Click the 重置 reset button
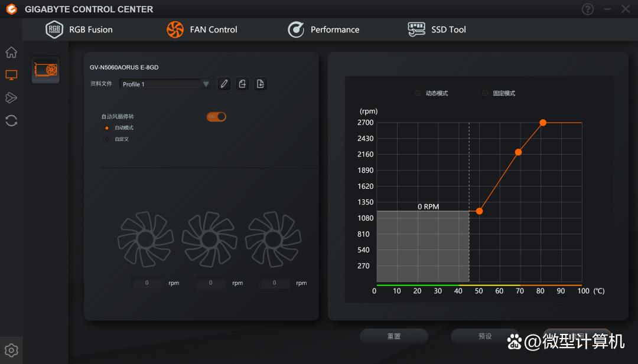 394,336
